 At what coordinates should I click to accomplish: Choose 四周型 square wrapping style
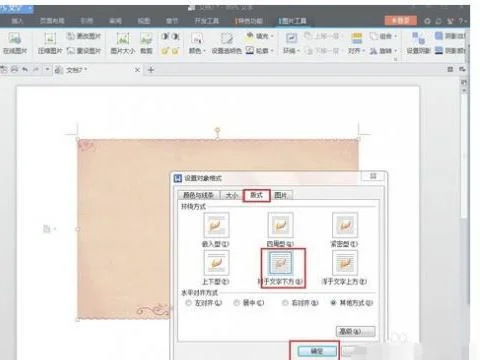coord(280,230)
